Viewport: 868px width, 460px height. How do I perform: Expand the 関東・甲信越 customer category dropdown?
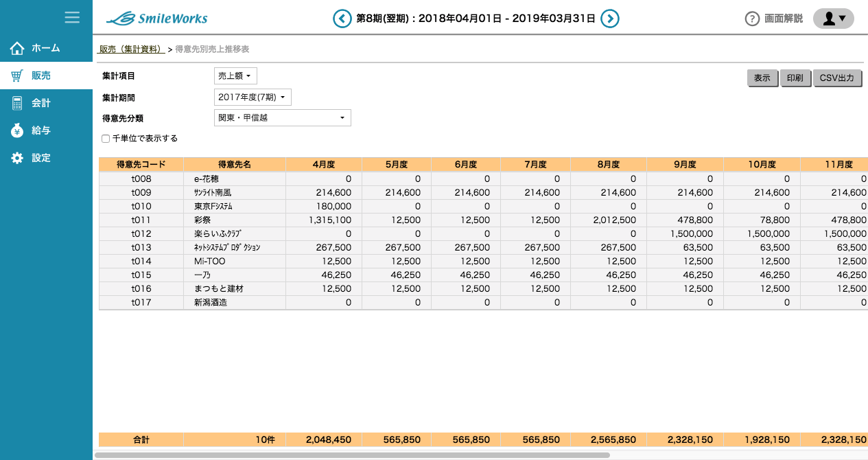click(283, 118)
